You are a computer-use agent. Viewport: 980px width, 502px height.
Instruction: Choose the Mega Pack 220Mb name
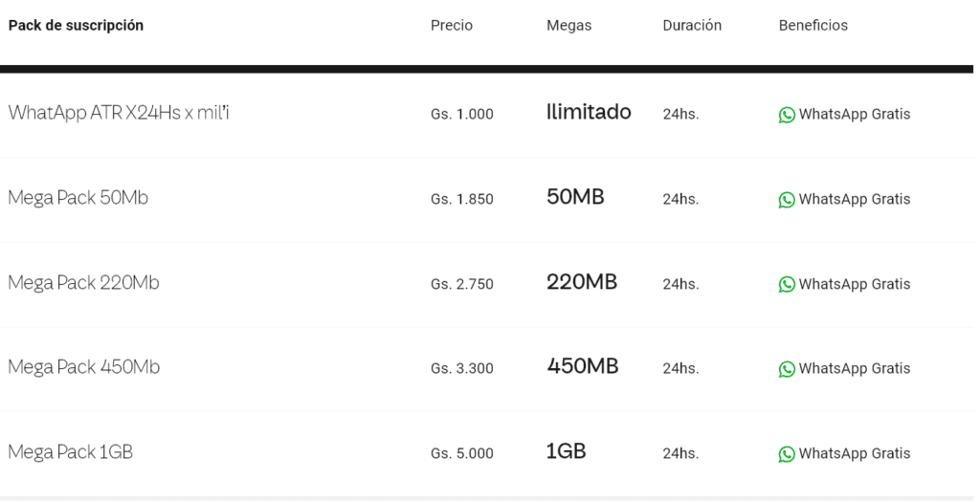83,283
